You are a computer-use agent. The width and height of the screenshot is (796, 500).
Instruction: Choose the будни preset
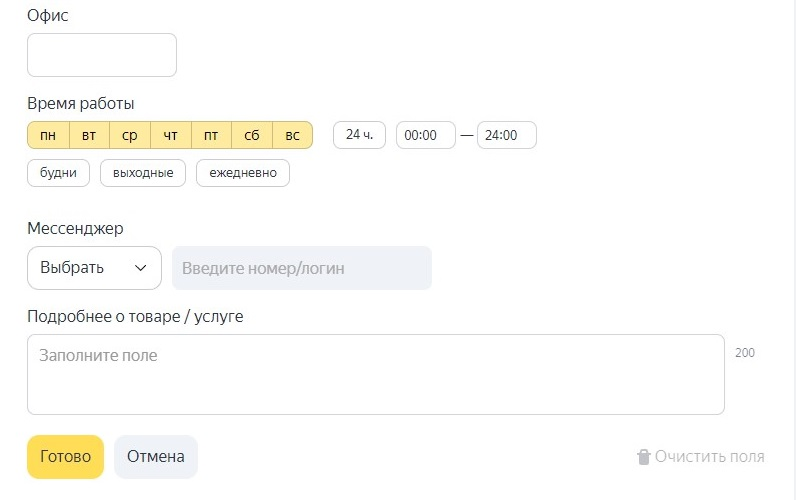point(58,173)
